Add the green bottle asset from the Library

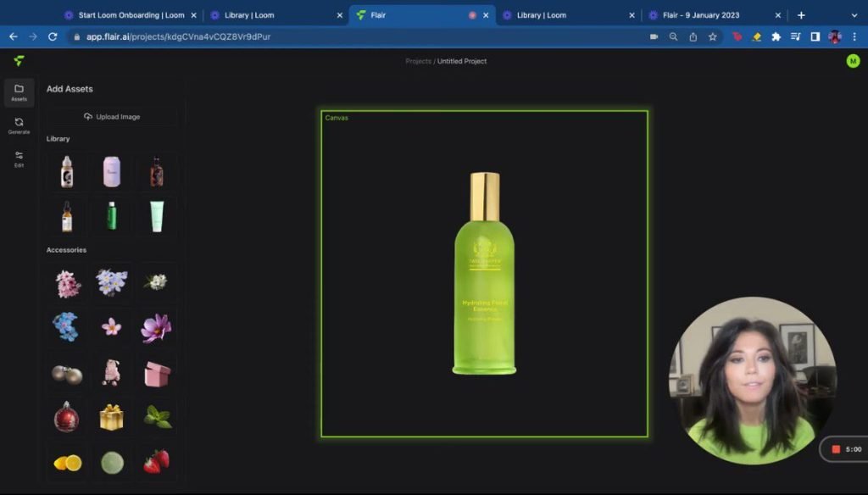[x=111, y=215]
